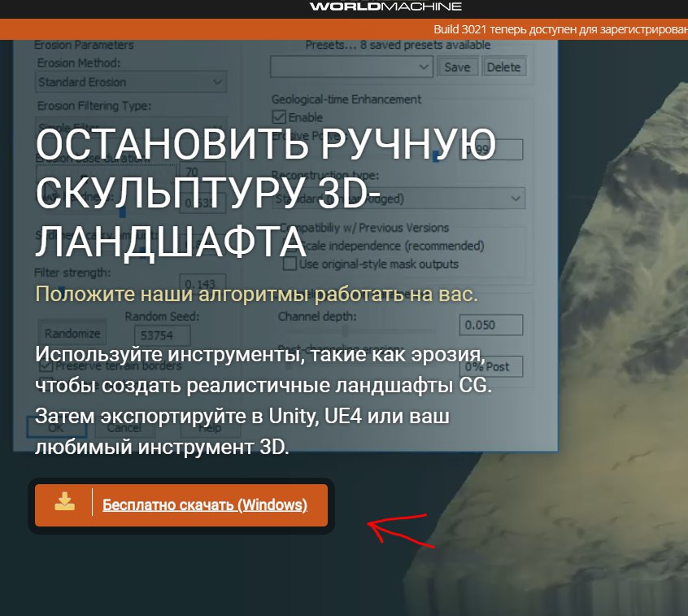Screen dimensions: 688x616
Task: Click the World Machine logo in header
Action: [x=385, y=7]
